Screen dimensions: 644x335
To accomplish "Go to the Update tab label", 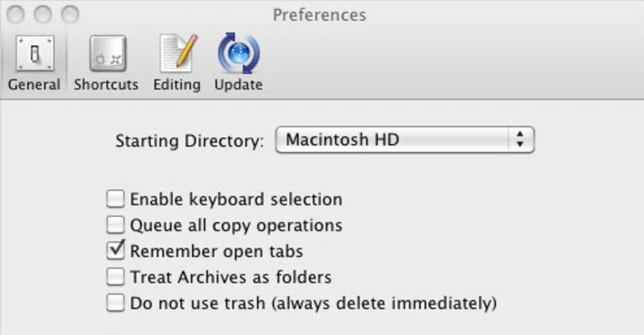I will tap(238, 85).
